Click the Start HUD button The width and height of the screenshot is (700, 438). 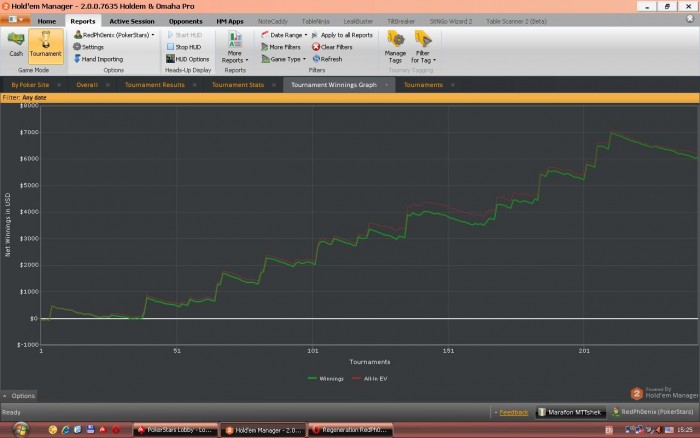(x=184, y=35)
